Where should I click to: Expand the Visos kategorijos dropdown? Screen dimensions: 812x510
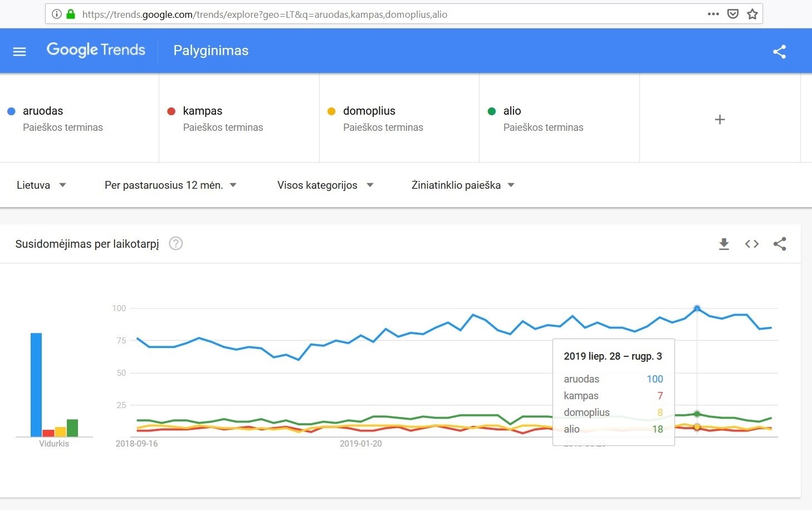click(x=325, y=185)
